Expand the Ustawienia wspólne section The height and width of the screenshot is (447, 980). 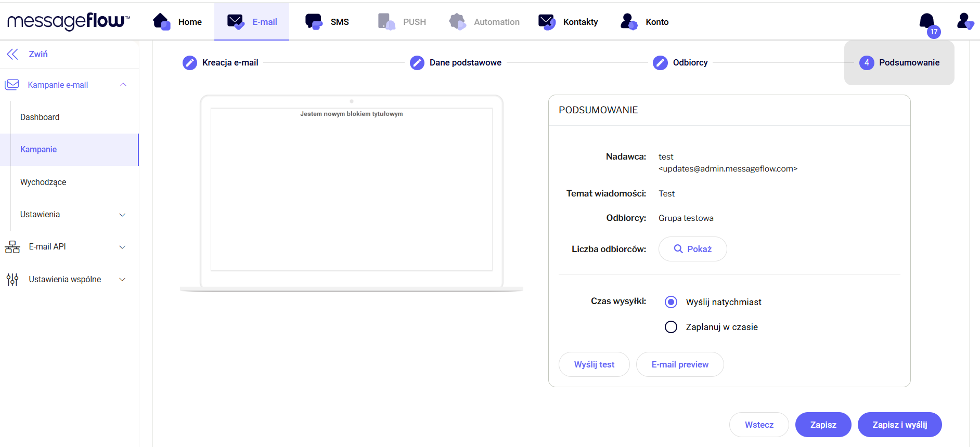(122, 280)
